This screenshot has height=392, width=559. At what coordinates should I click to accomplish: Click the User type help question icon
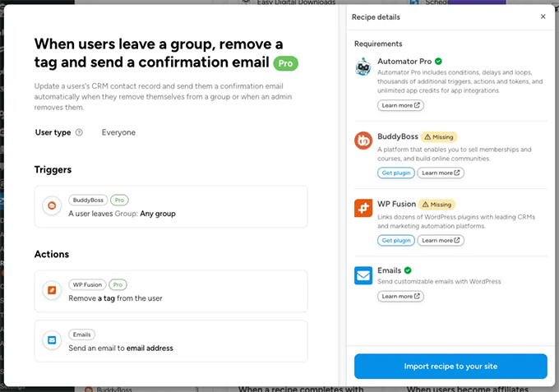[79, 132]
